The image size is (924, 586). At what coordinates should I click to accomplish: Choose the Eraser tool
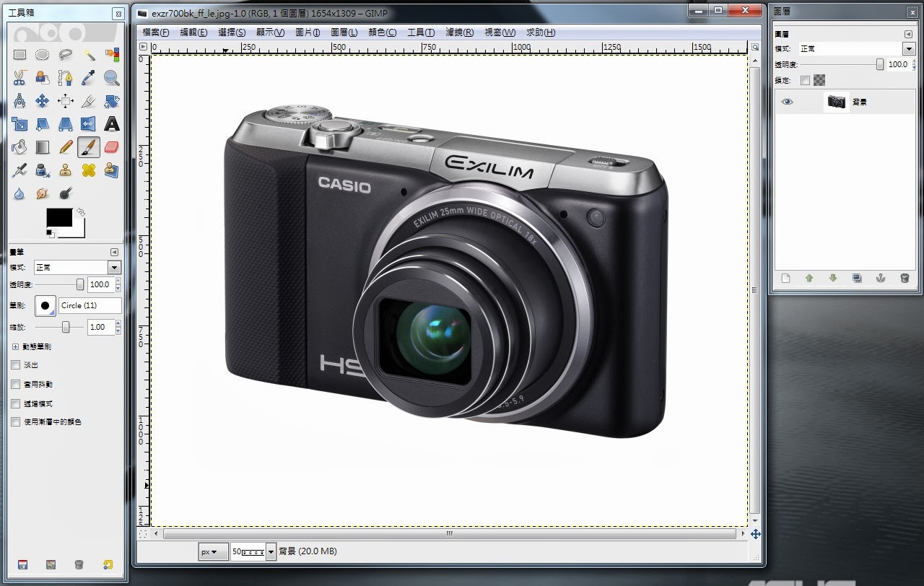coord(112,146)
